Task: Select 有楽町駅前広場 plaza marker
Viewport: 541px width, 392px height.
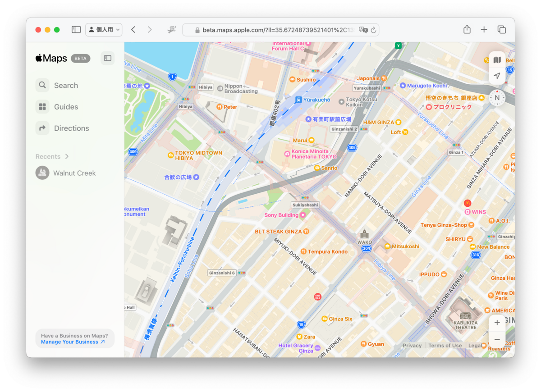Action: 308,119
